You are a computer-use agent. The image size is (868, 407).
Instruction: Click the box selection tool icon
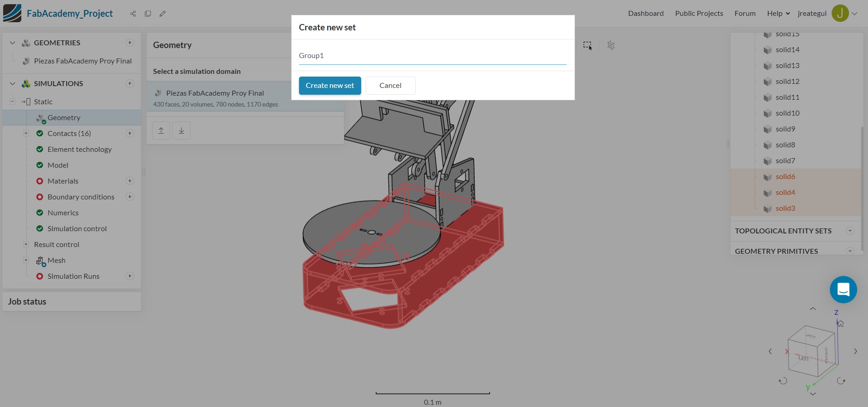tap(588, 45)
